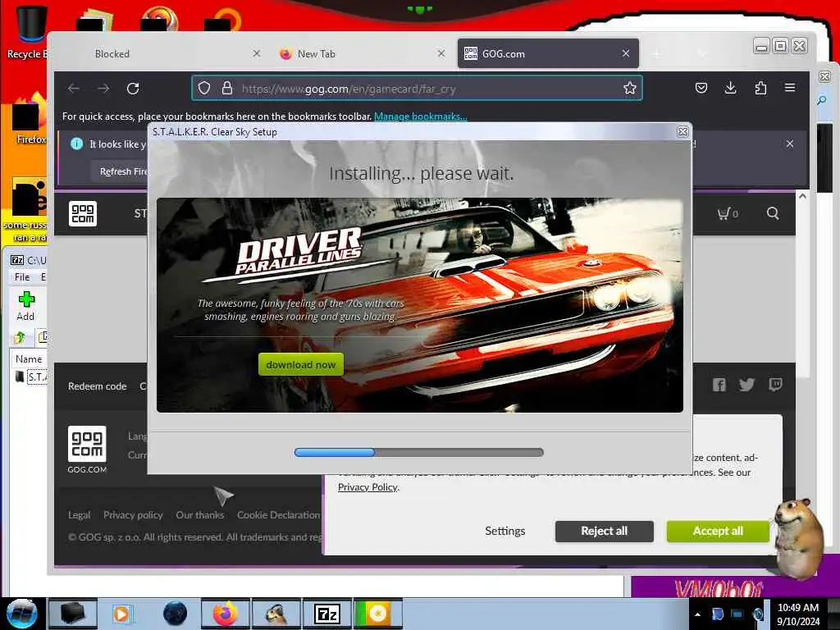Click the Name column header in 7-Zip
The width and height of the screenshot is (840, 630).
tap(29, 359)
